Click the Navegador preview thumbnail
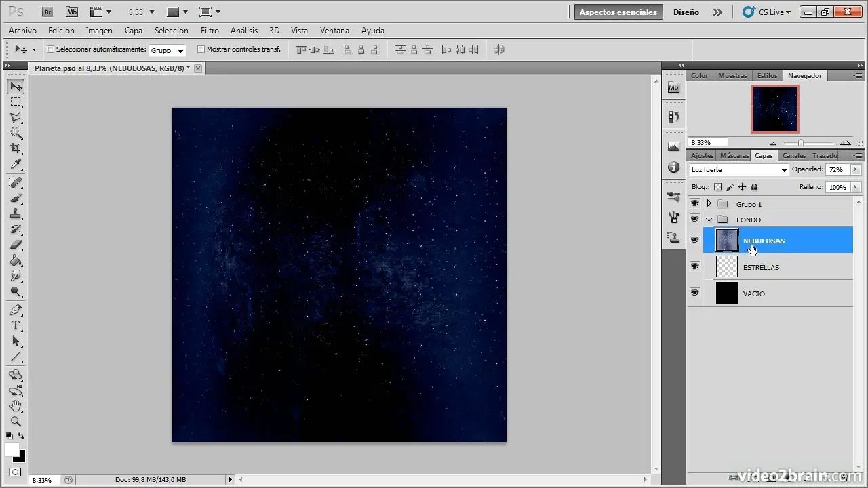Image resolution: width=868 pixels, height=488 pixels. point(775,109)
